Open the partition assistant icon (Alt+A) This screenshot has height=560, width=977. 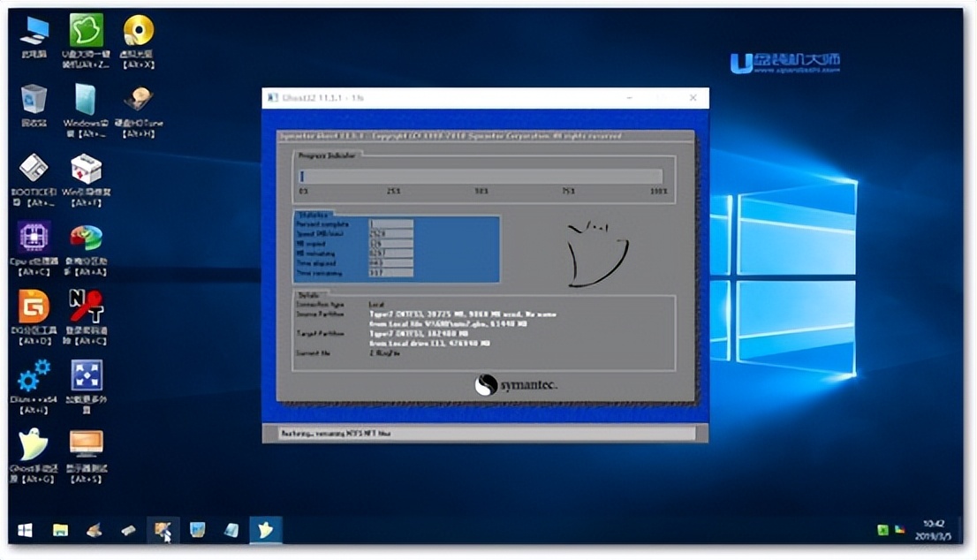point(86,248)
